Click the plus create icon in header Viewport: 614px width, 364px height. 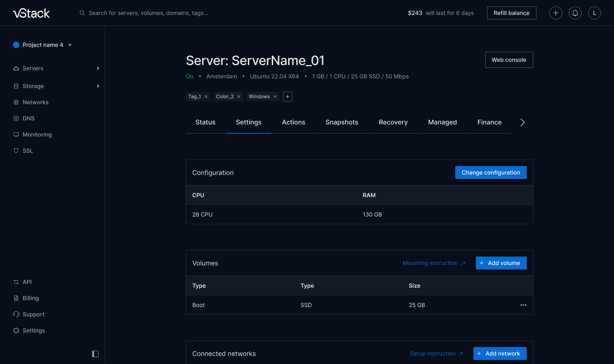click(x=556, y=13)
